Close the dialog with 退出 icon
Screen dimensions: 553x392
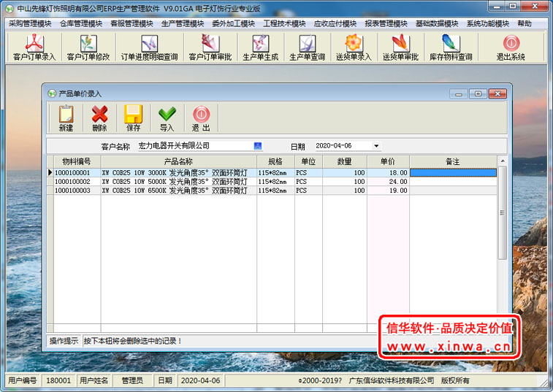(201, 118)
